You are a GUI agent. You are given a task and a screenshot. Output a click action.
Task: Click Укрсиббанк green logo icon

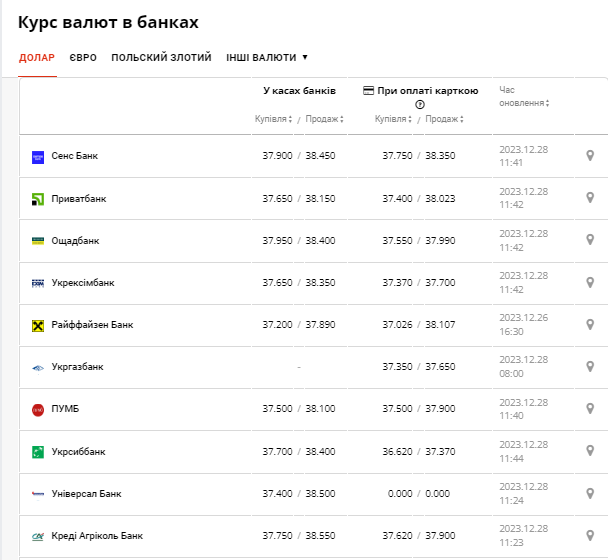pos(38,452)
